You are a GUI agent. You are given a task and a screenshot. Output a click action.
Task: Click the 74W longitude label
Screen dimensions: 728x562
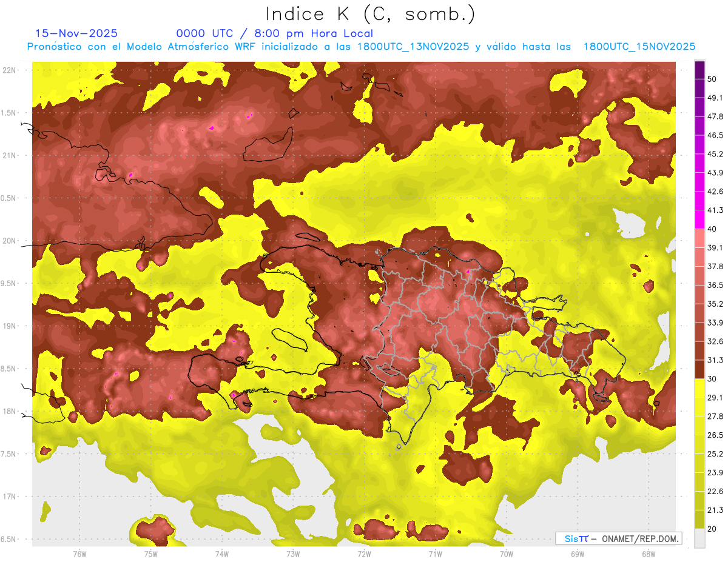[221, 554]
